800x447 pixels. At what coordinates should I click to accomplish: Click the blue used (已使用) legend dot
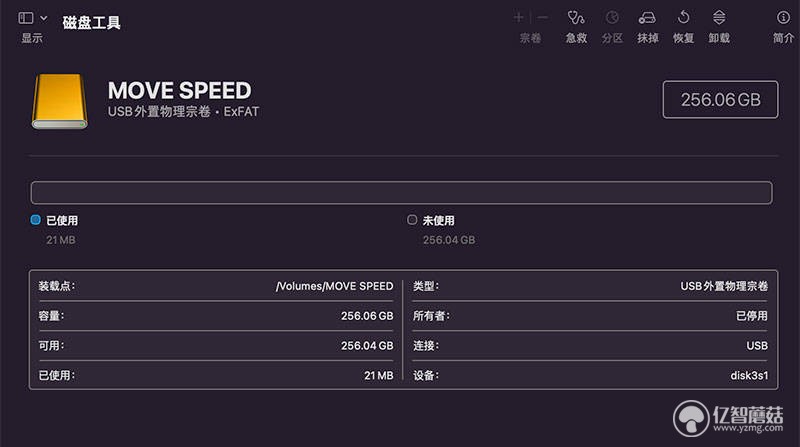tap(35, 220)
